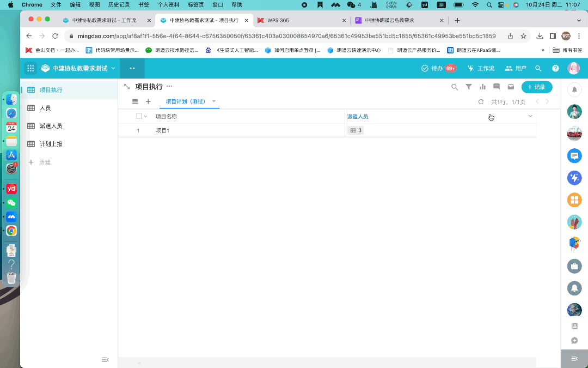Toggle the select-all checkbox in header
This screenshot has height=368, width=588.
[139, 116]
